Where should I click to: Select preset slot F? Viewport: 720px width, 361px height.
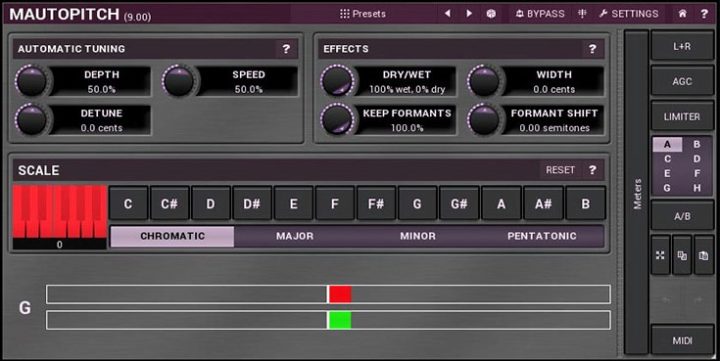point(697,174)
